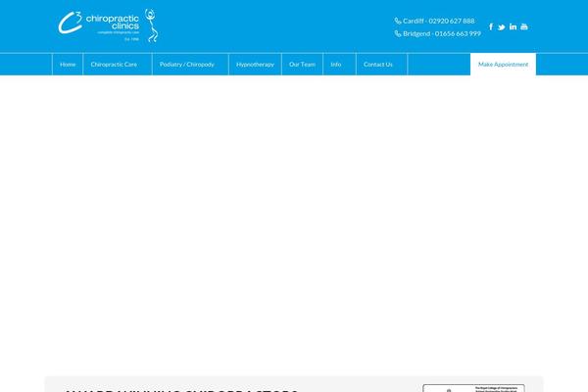Go to the Home menu item
This screenshot has width=588, height=392.
[x=68, y=64]
